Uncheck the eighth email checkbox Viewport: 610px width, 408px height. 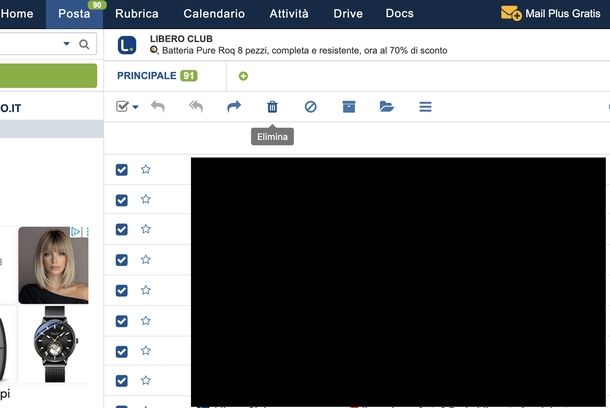[x=121, y=381]
